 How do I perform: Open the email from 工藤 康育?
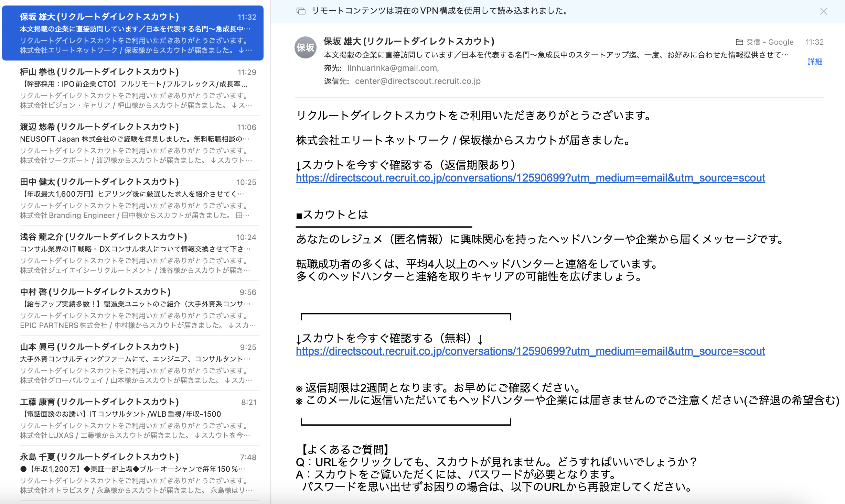(133, 418)
